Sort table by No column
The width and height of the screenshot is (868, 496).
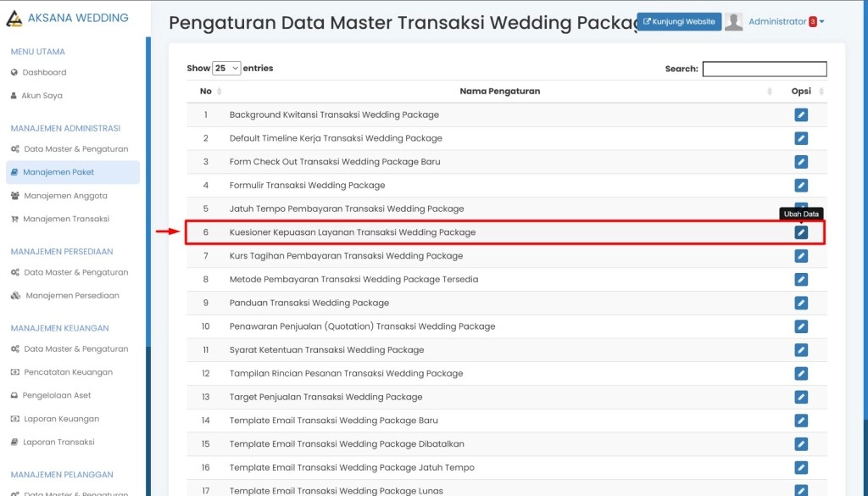click(x=206, y=92)
